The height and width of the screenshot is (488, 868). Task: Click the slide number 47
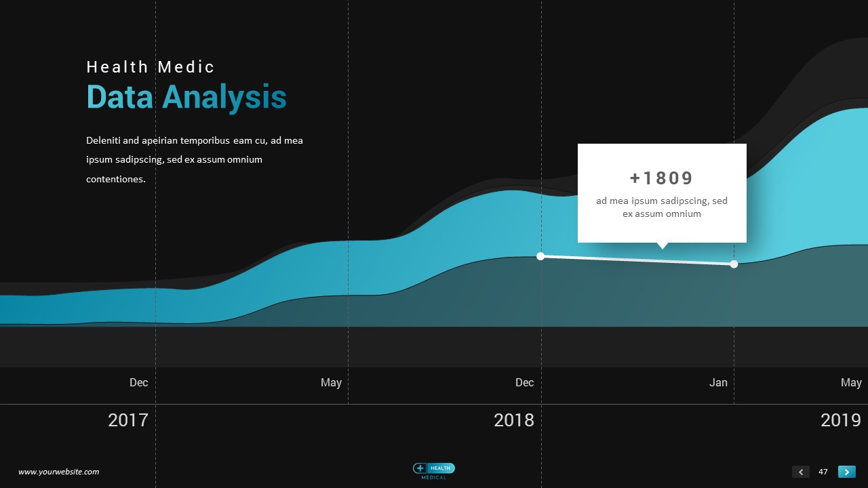coord(823,472)
